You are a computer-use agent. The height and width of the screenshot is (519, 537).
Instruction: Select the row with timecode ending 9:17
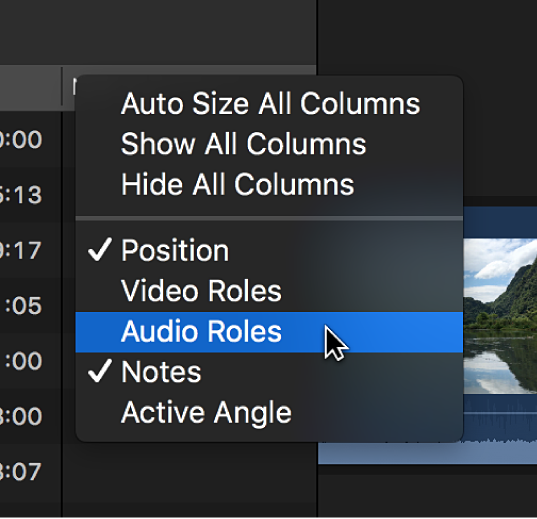pyautogui.click(x=21, y=250)
